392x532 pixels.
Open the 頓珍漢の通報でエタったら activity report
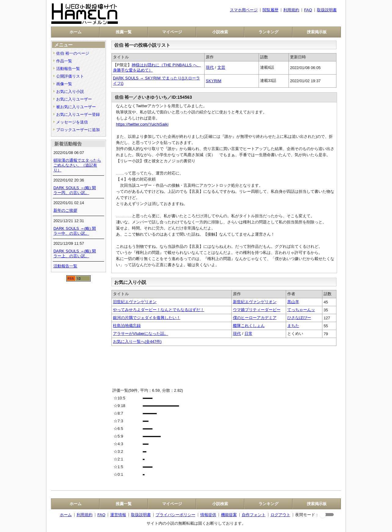click(77, 165)
